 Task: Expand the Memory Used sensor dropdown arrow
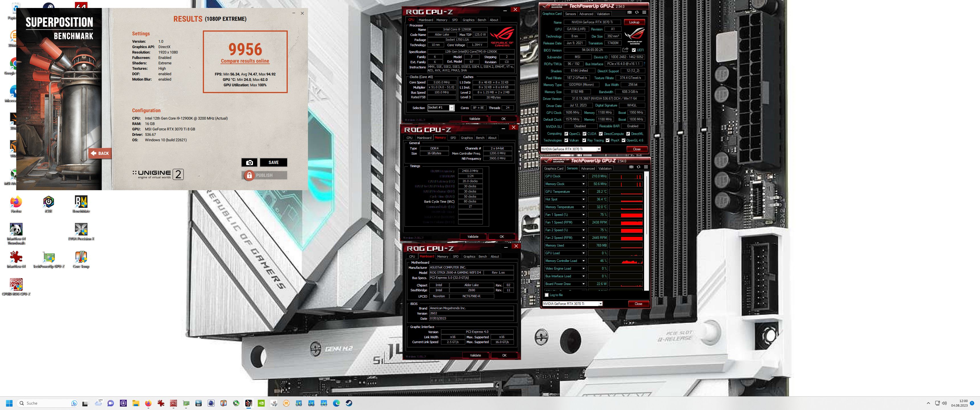click(583, 245)
